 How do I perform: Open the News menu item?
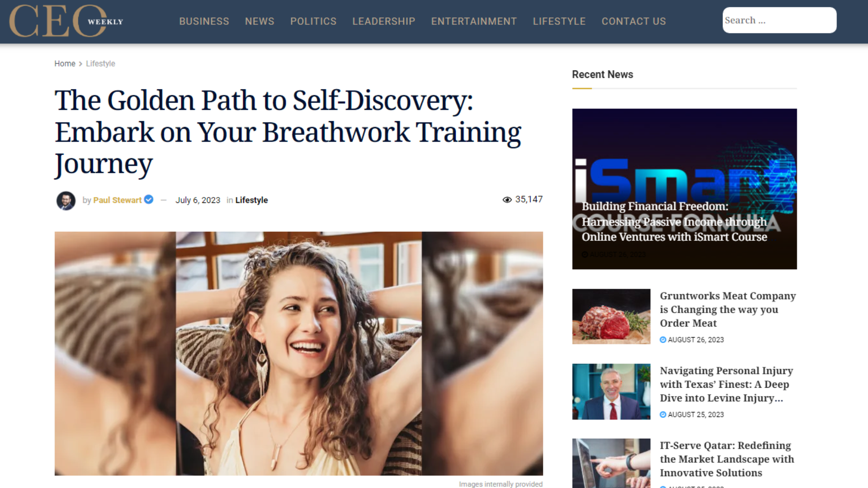coord(259,21)
